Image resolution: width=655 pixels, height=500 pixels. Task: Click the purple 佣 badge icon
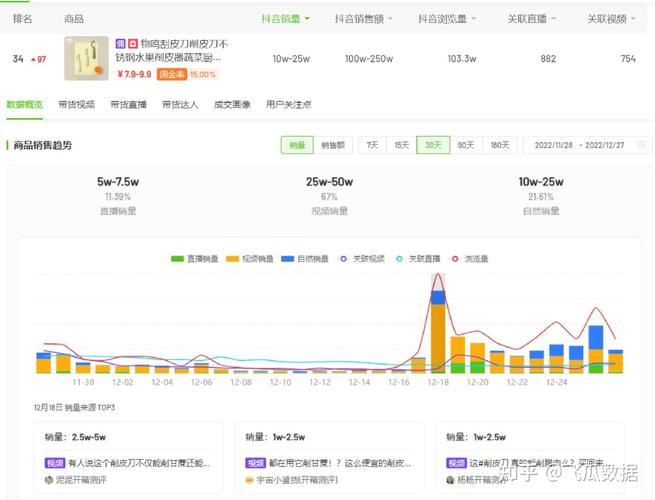click(x=120, y=43)
